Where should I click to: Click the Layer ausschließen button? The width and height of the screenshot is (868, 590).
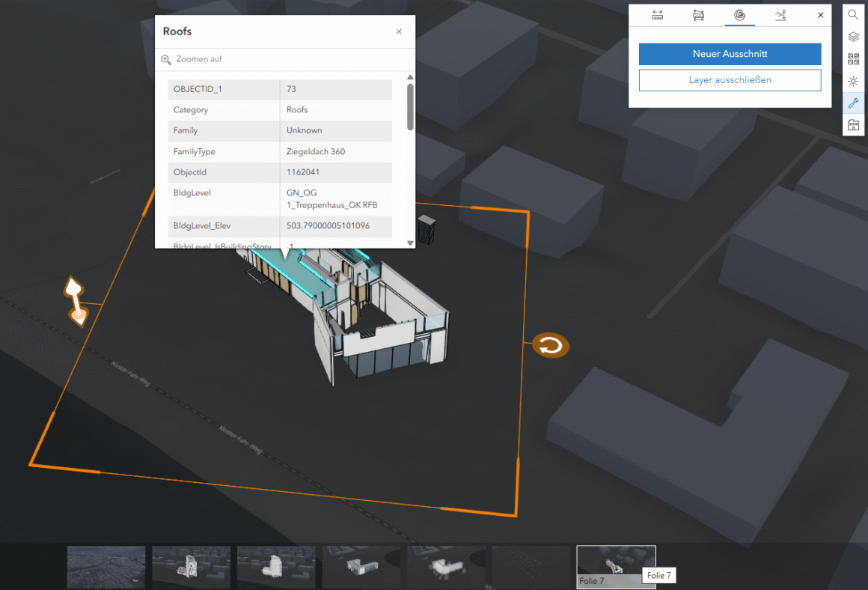[730, 80]
